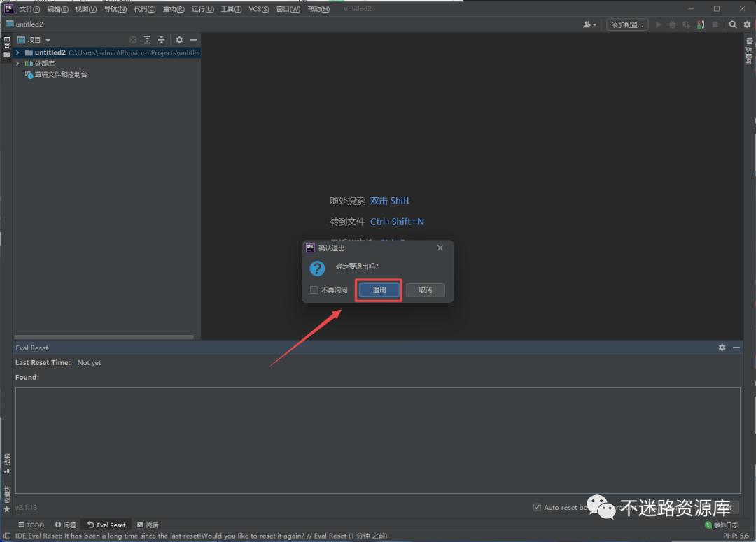Screen dimensions: 756x542
Task: Click the Run (play) icon
Action: click(658, 24)
